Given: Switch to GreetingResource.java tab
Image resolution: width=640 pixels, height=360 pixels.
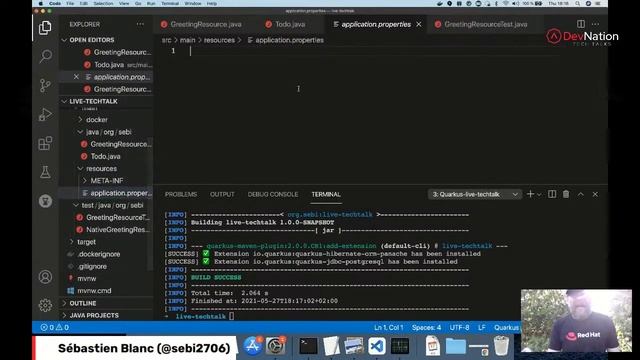Looking at the screenshot, I should click(206, 24).
